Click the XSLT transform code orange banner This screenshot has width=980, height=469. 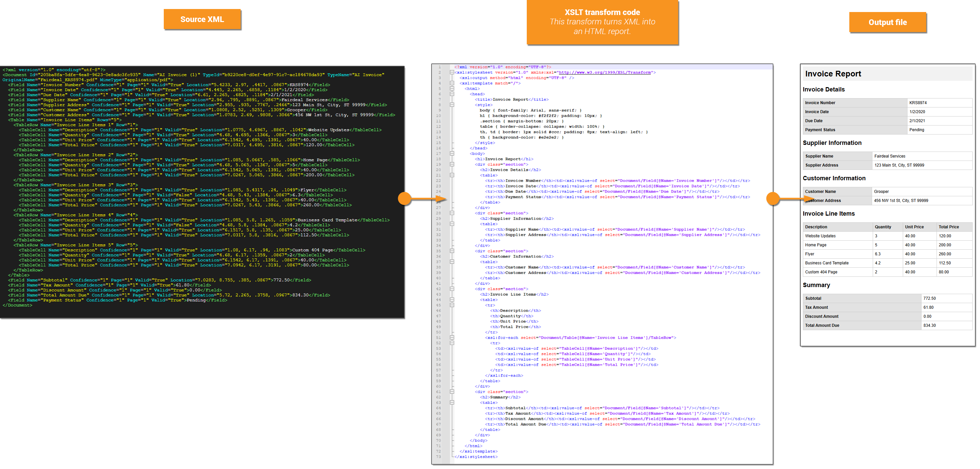[x=602, y=22]
